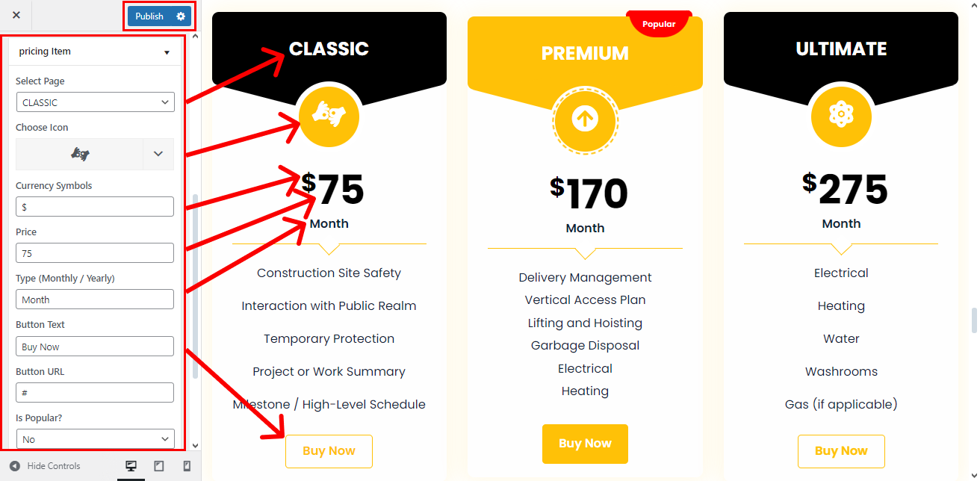Click the Button Text input field
The image size is (980, 481).
(95, 347)
